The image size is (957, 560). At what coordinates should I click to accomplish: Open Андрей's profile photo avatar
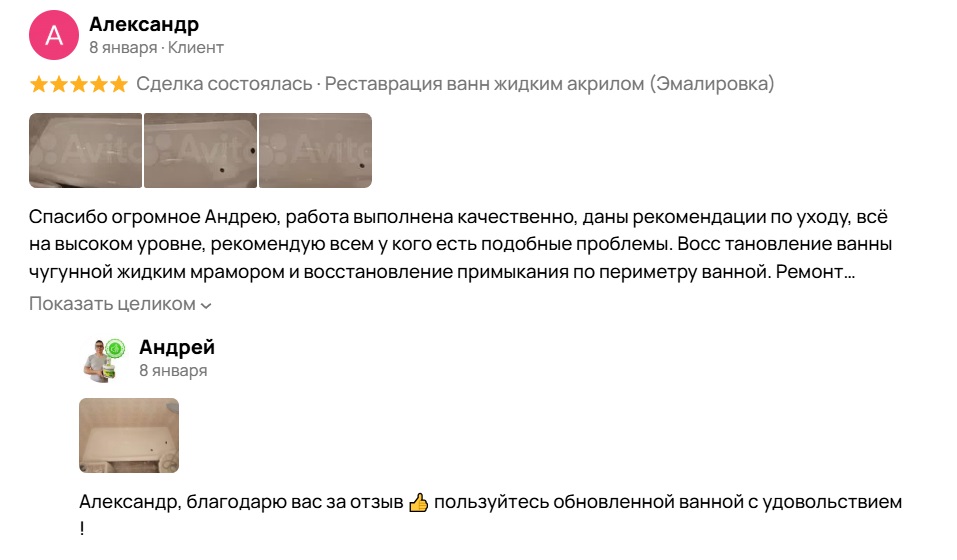pyautogui.click(x=100, y=361)
